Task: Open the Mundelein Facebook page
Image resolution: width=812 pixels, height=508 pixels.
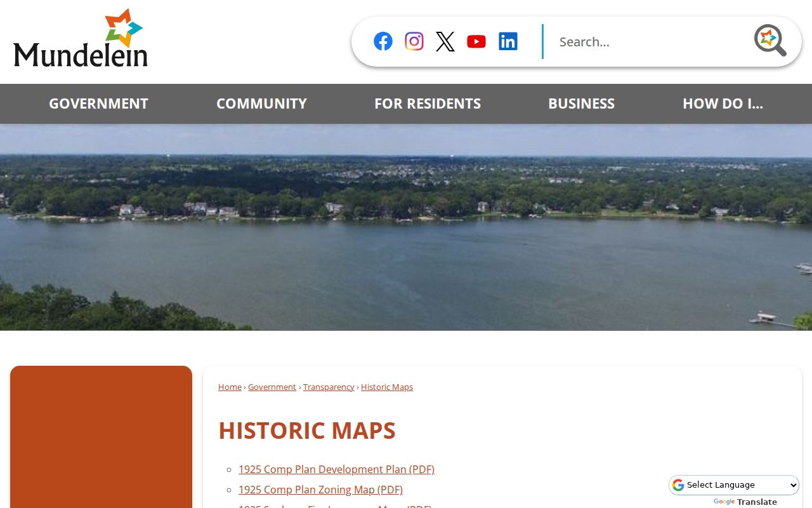Action: [383, 41]
